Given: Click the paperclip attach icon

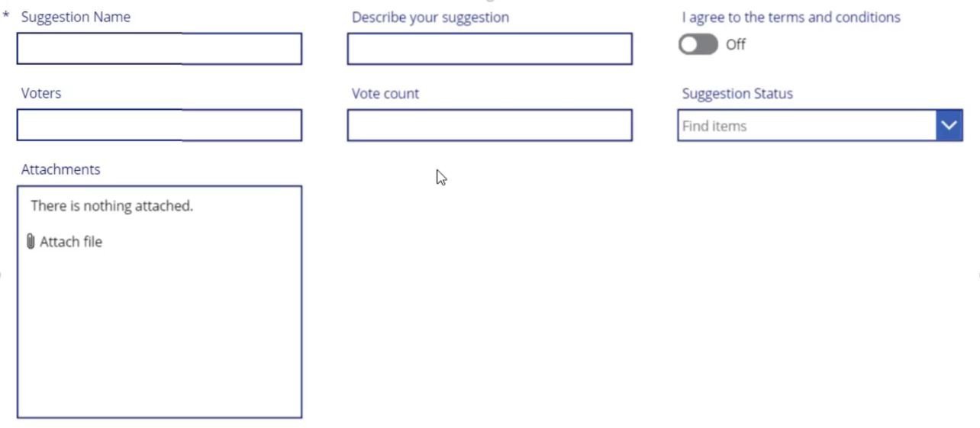Looking at the screenshot, I should click(31, 242).
